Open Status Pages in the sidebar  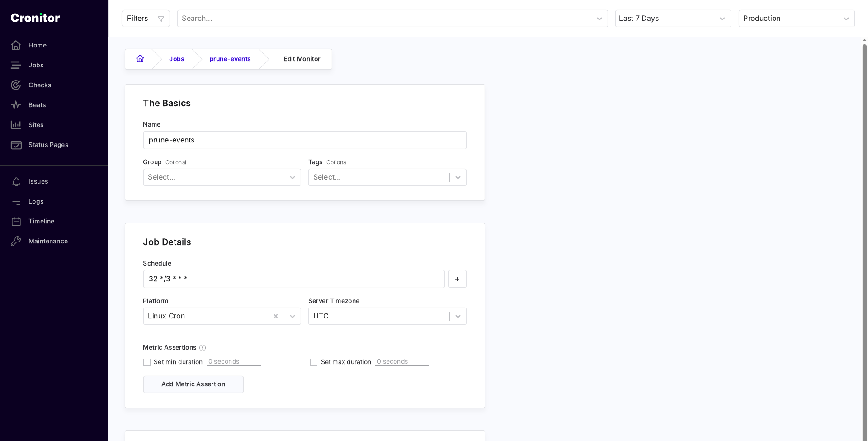pyautogui.click(x=48, y=145)
